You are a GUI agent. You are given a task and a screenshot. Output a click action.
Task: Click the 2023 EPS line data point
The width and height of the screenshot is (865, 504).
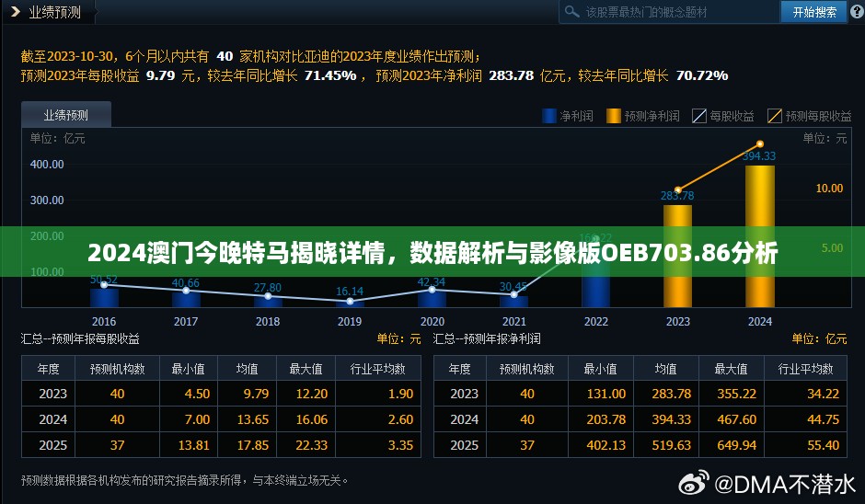click(x=678, y=190)
